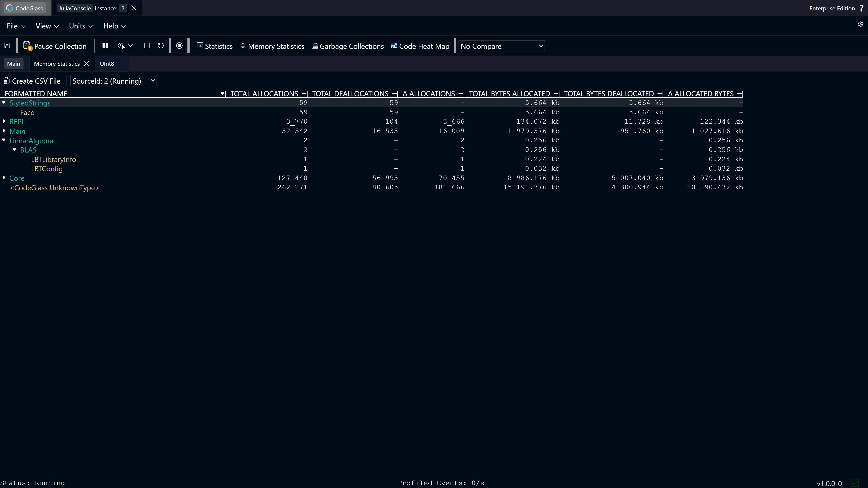This screenshot has width=868, height=488.
Task: Open Memory Statistics from the toolbar
Action: 272,46
